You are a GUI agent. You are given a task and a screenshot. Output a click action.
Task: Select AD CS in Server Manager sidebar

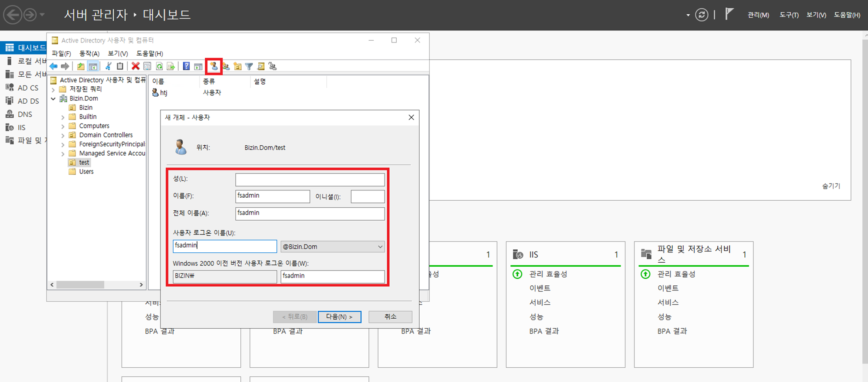(28, 88)
